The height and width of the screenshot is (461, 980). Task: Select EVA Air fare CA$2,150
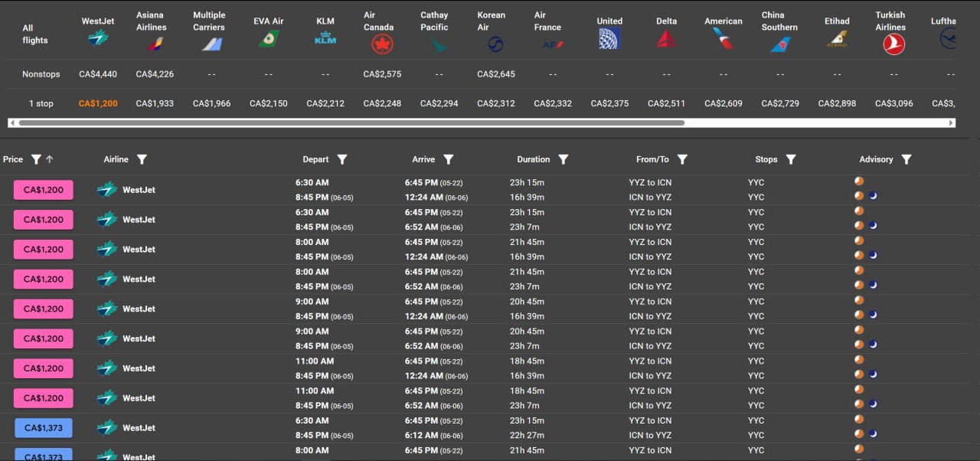[269, 103]
